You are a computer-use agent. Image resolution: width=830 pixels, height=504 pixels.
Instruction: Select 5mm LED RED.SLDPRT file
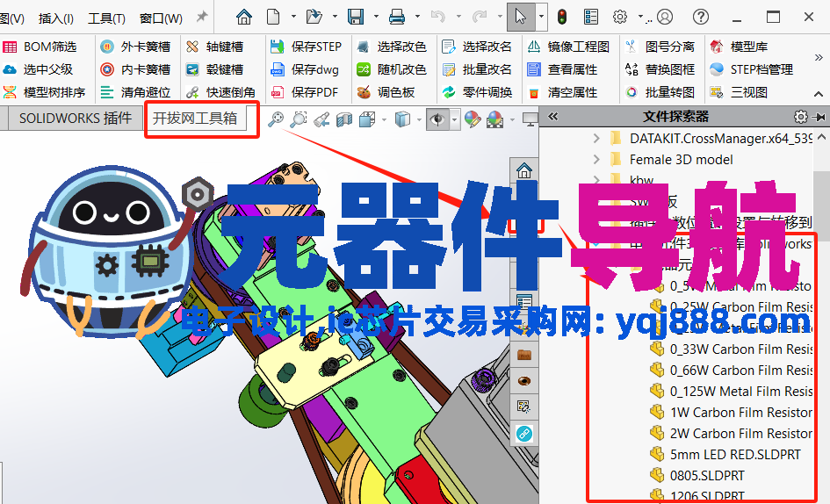[x=725, y=454]
